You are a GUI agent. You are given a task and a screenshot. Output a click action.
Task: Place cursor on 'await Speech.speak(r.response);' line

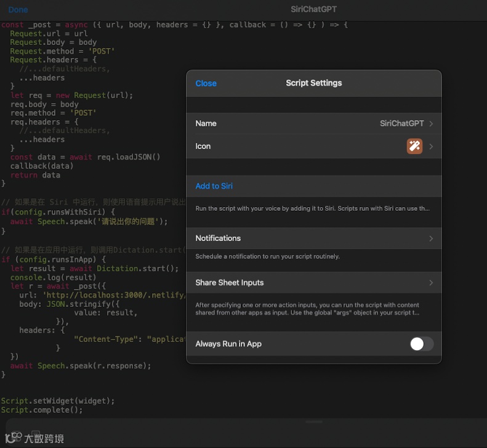point(81,366)
